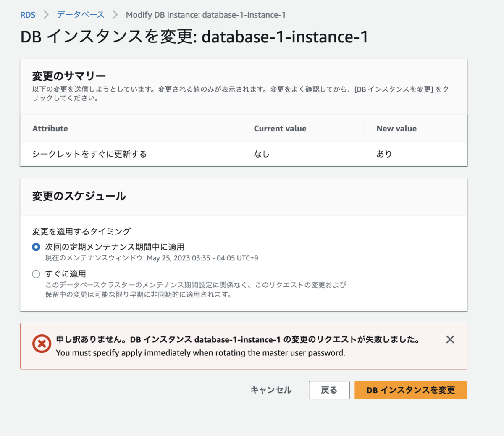Dismiss the error alert with the X icon

coord(450,339)
